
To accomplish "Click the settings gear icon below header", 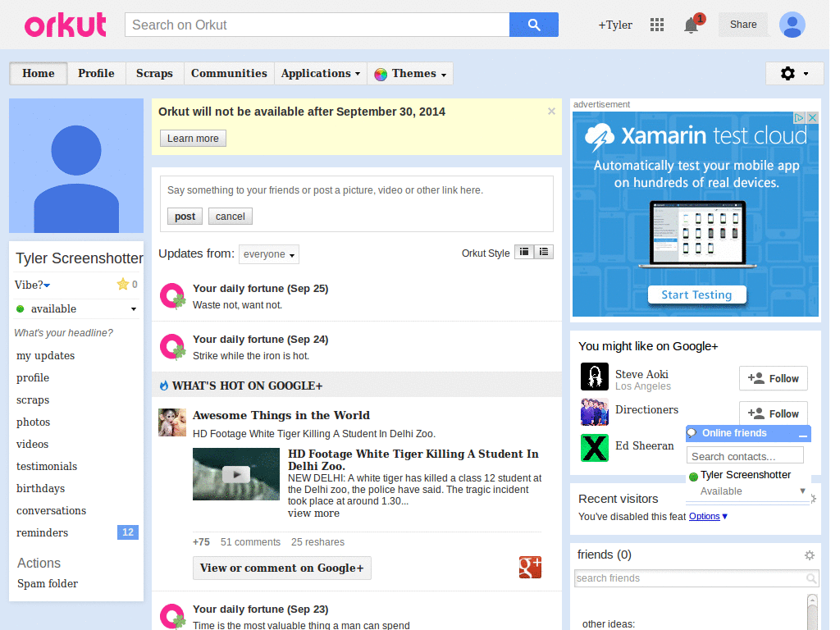I will [787, 73].
